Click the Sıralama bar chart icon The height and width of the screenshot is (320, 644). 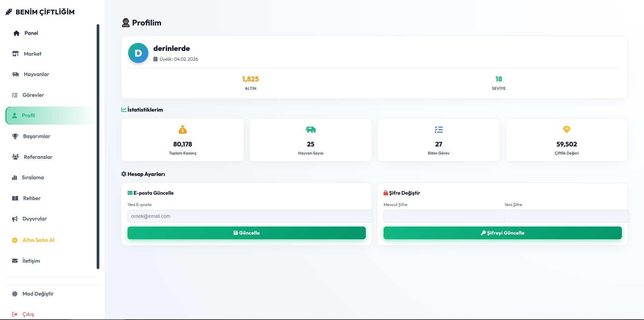[x=14, y=178]
